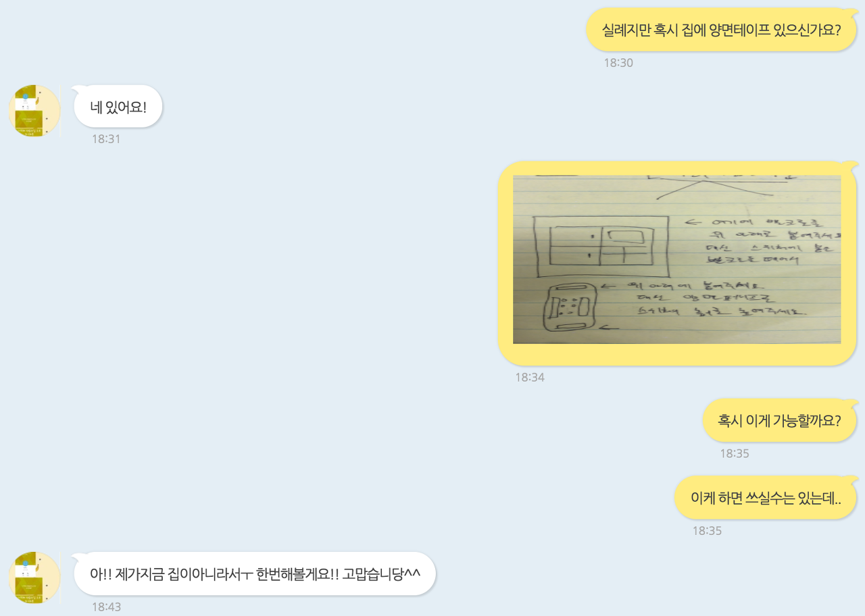
Task: Click the sketched rectangular panel drawing in photo
Action: click(x=600, y=247)
